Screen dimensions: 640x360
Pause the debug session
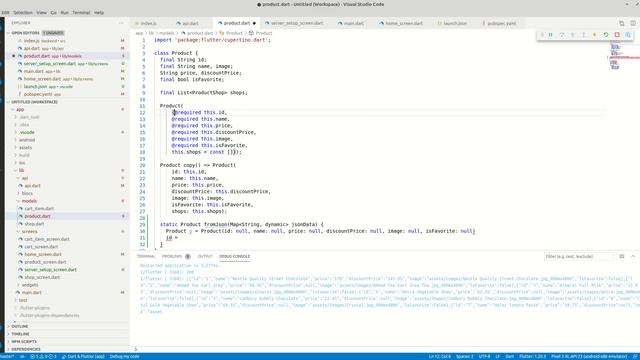[x=551, y=35]
